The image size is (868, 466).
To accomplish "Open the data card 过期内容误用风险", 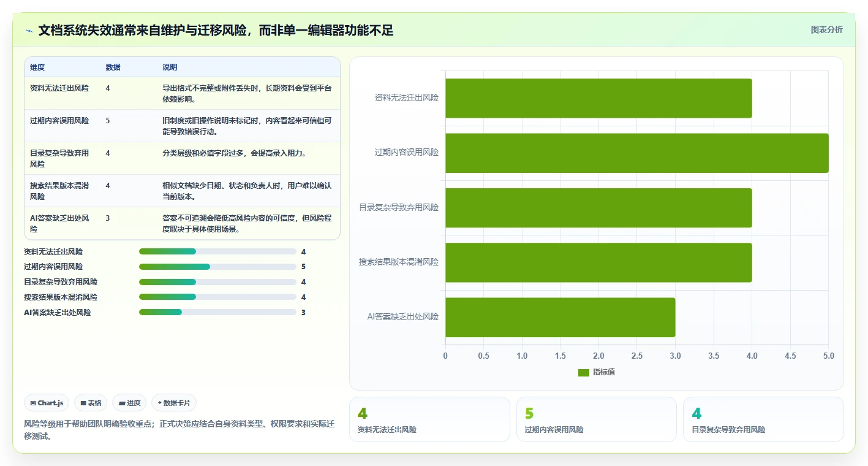I will coord(597,419).
